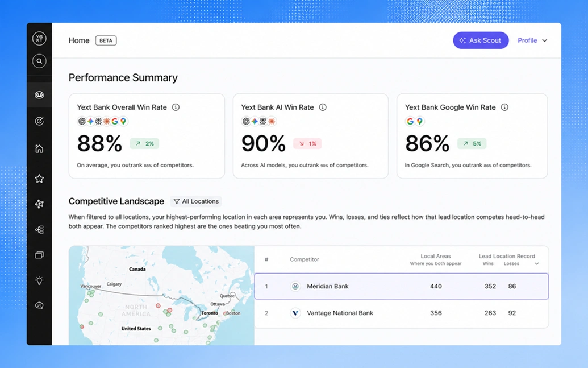Viewport: 588px width, 368px height.
Task: Click the Wins column subheader
Action: (488, 263)
